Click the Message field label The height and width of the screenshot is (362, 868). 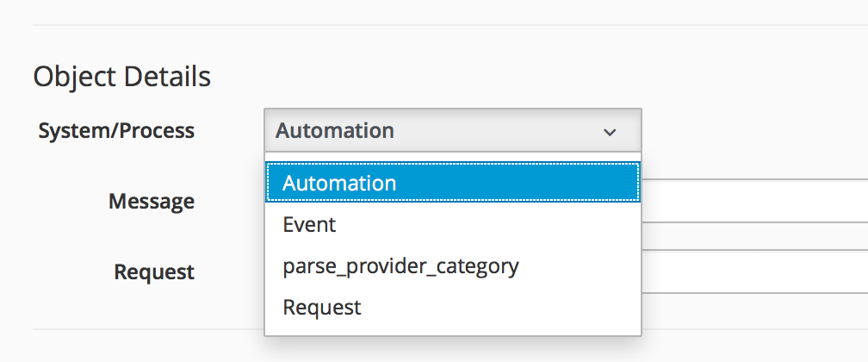[151, 202]
